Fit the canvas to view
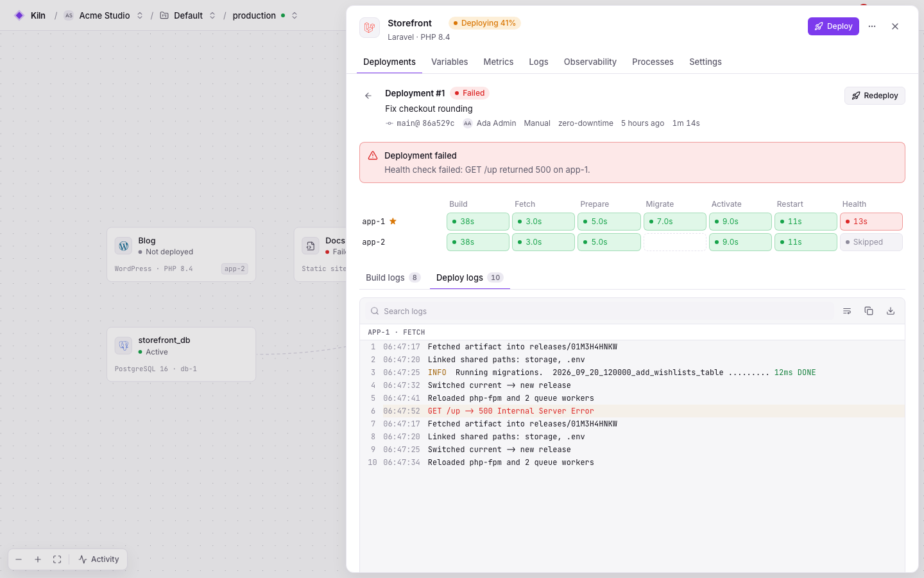Viewport: 924px width, 578px height. point(57,559)
